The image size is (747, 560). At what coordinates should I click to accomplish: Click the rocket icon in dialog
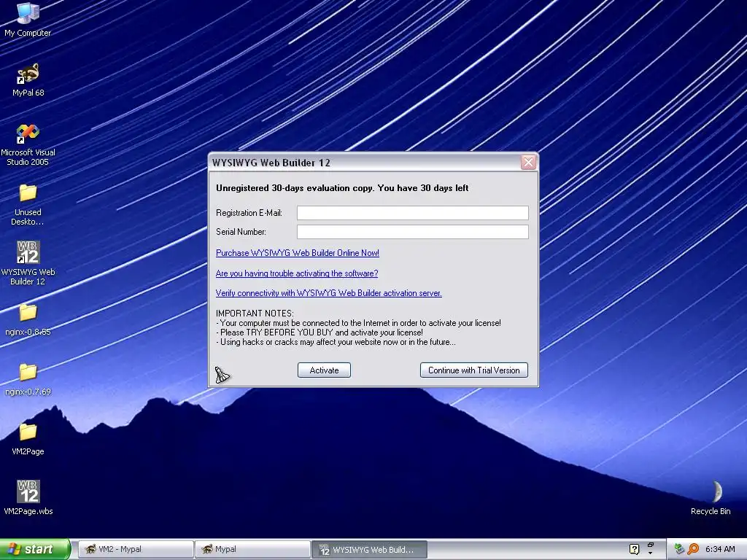[x=222, y=375]
